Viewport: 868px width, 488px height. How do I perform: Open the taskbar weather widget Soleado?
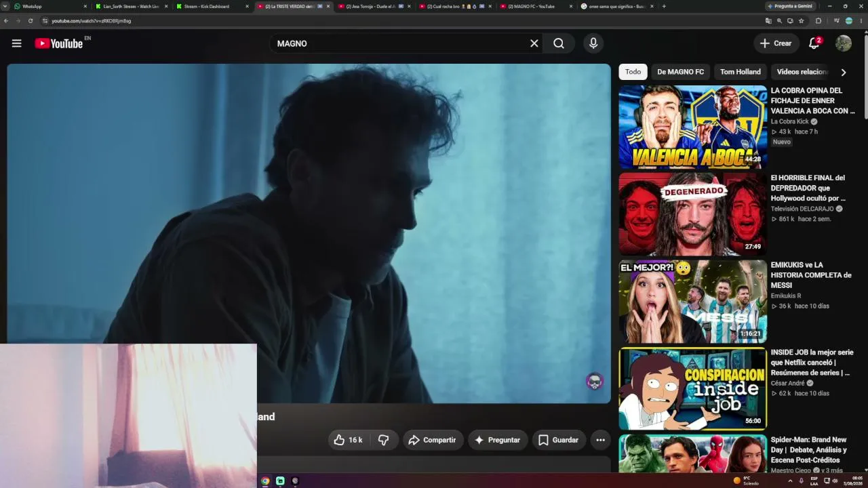[747, 481]
